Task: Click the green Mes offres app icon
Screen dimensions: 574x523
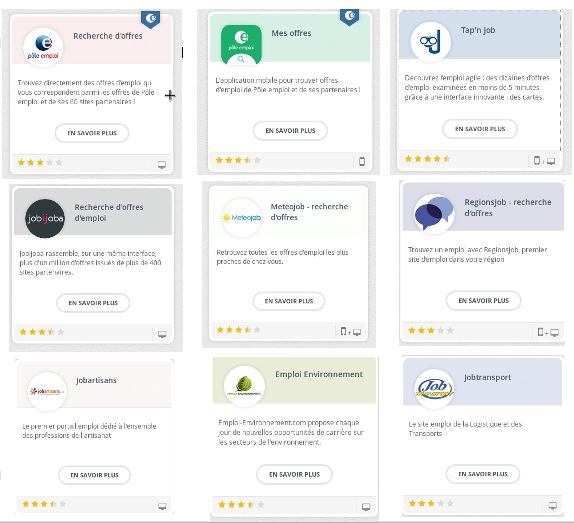Action: pos(241,44)
